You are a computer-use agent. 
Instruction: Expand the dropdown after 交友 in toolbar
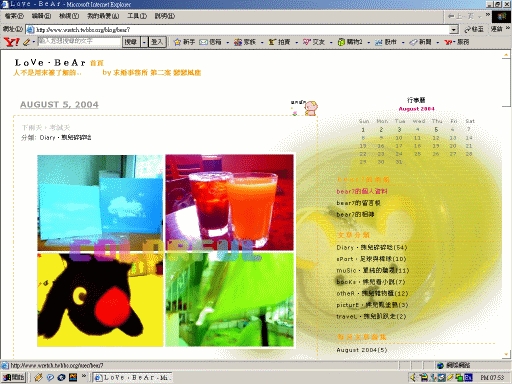[331, 42]
